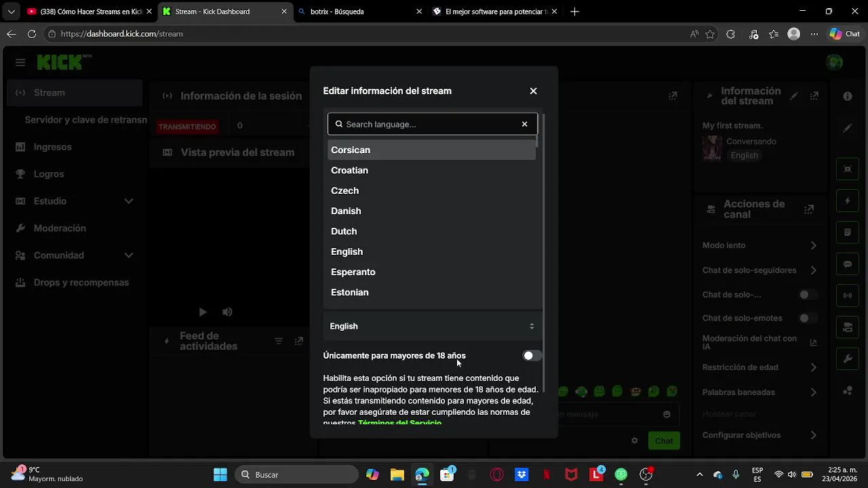The height and width of the screenshot is (488, 868).
Task: Mute the stream preview volume
Action: [x=227, y=312]
